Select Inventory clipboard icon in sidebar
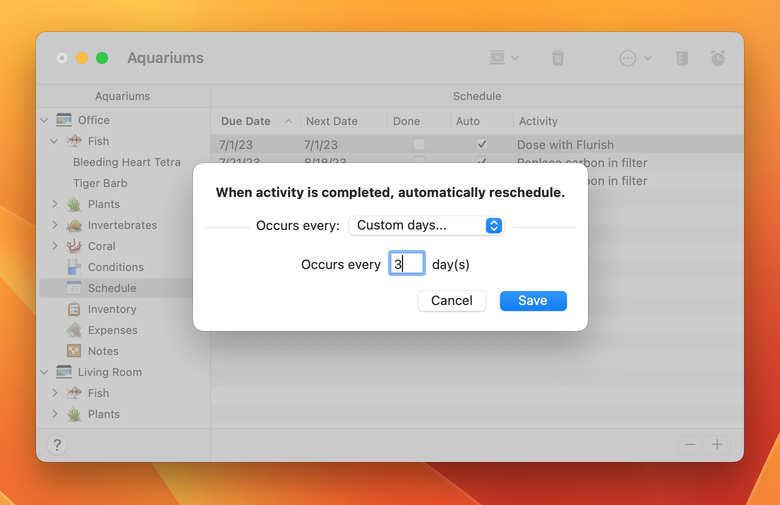The height and width of the screenshot is (505, 780). [74, 310]
